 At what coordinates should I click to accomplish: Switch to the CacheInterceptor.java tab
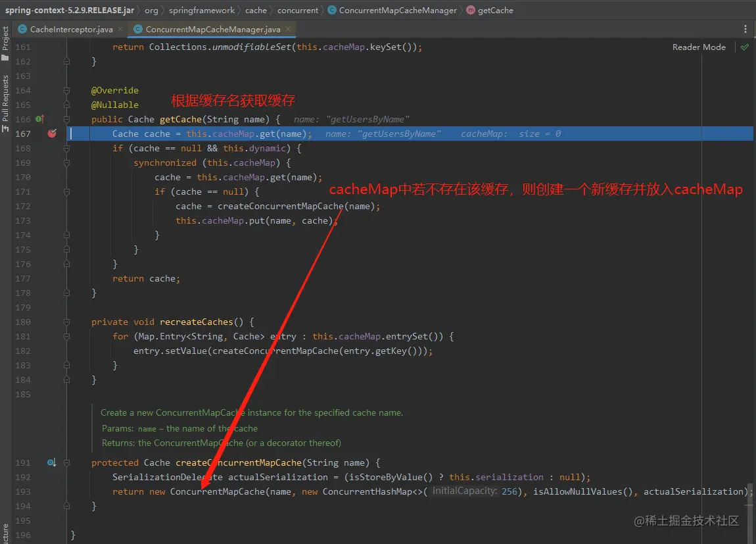[72, 30]
